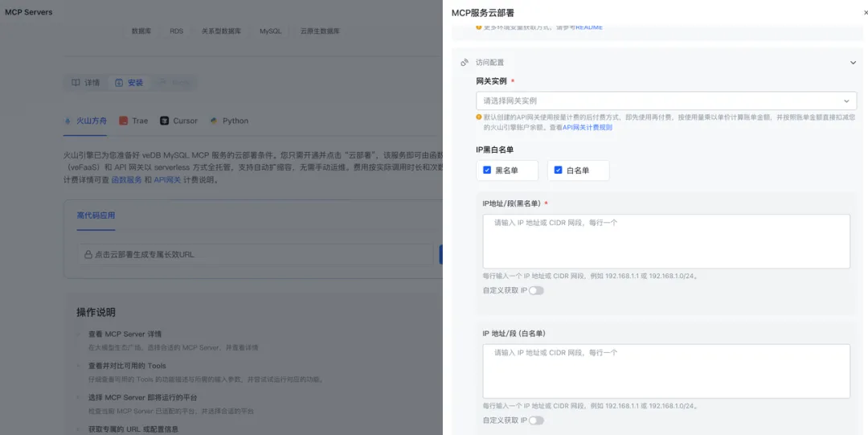868x435 pixels.
Task: Open the API网关计费规则 link
Action: tap(588, 128)
